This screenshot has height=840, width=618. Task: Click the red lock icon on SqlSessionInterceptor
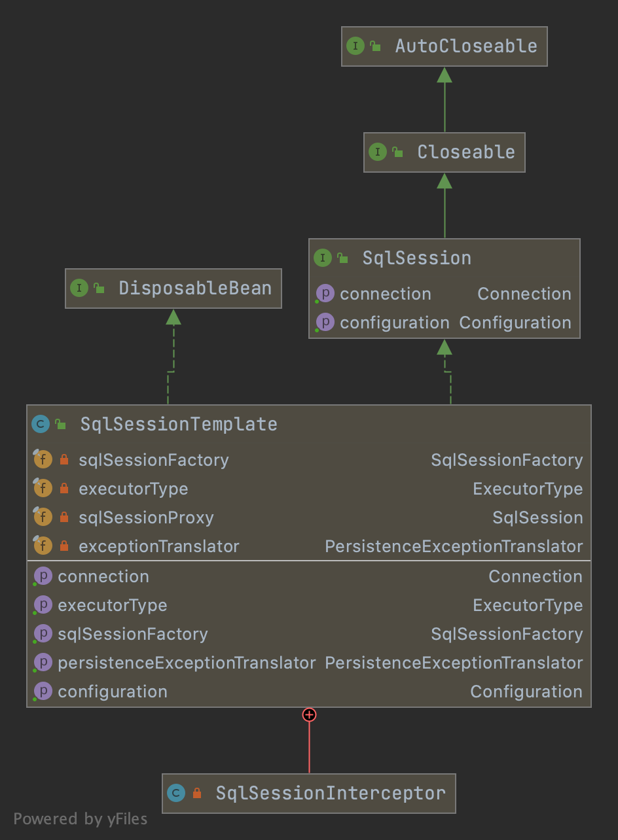point(198,793)
